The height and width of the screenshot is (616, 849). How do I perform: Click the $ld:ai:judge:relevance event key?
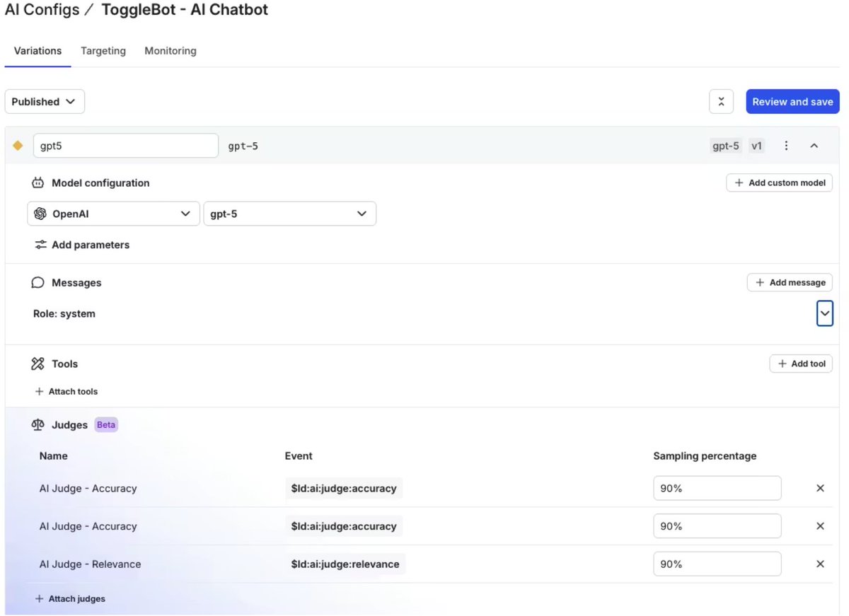click(x=345, y=564)
